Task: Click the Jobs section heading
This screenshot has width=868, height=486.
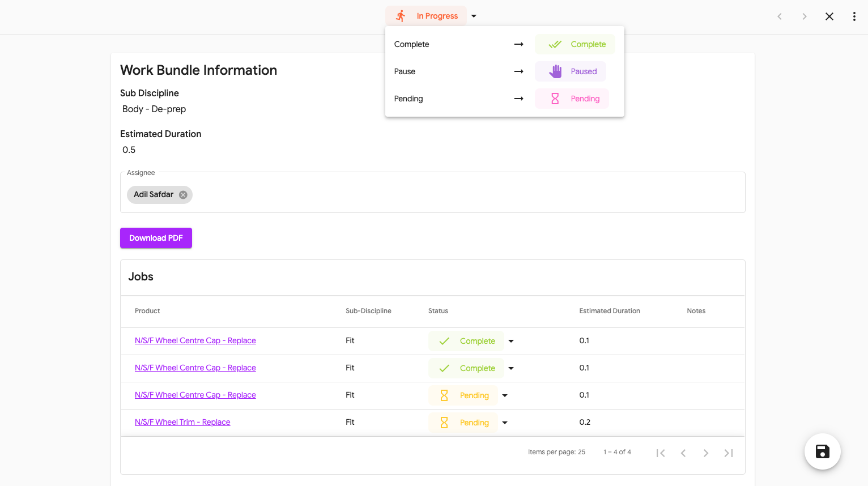Action: [141, 276]
